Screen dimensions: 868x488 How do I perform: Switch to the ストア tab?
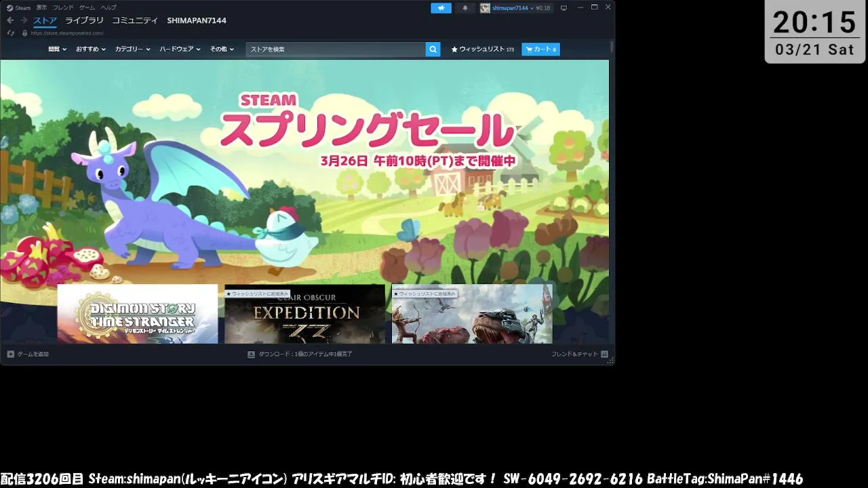click(x=45, y=20)
